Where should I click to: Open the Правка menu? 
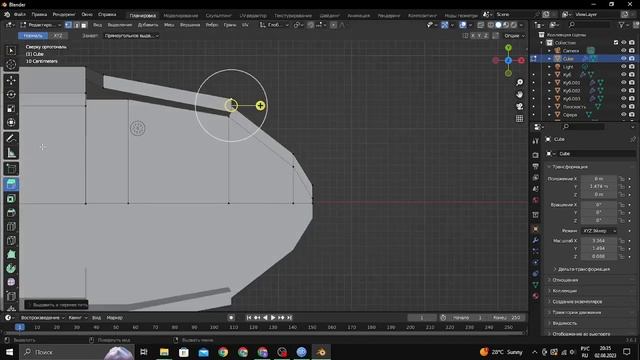pos(39,14)
